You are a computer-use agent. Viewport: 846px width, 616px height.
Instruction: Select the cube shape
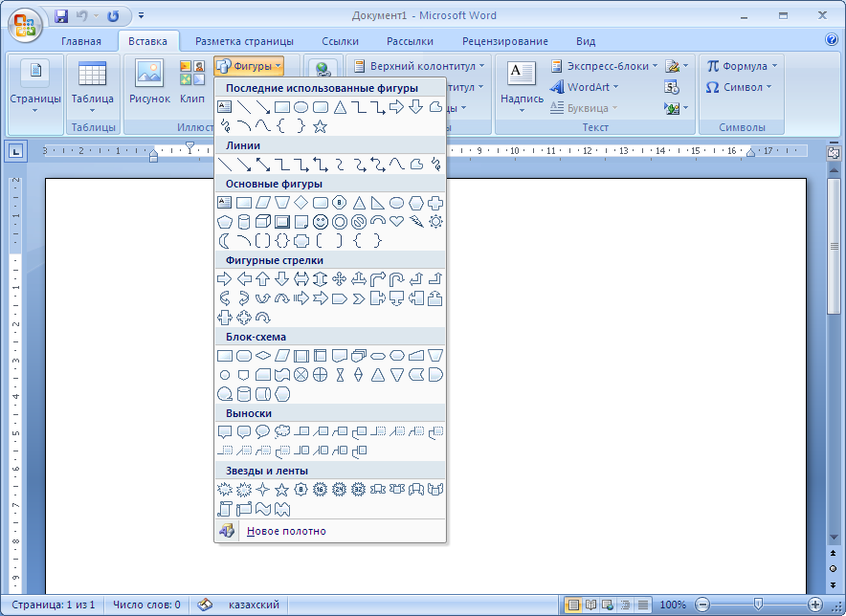tap(263, 222)
